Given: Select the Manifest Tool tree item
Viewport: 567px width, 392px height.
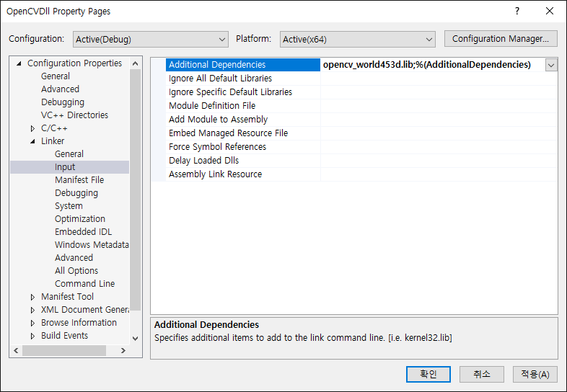Looking at the screenshot, I should coord(67,297).
